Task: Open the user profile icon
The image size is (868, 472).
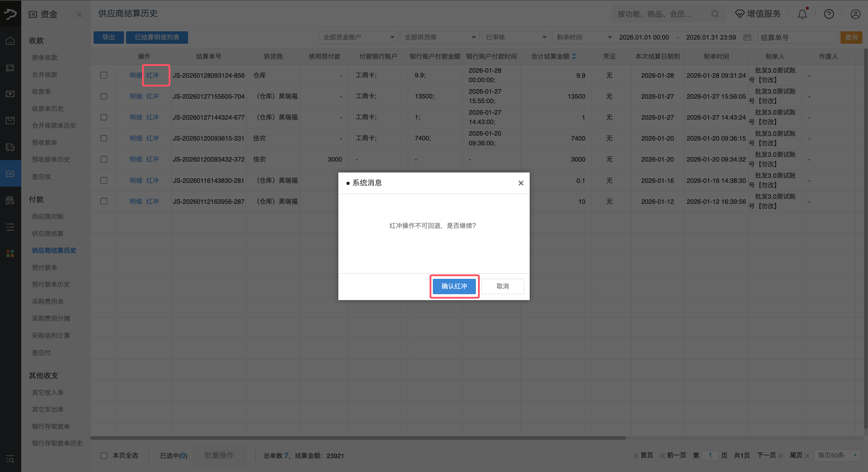Action: click(x=855, y=14)
